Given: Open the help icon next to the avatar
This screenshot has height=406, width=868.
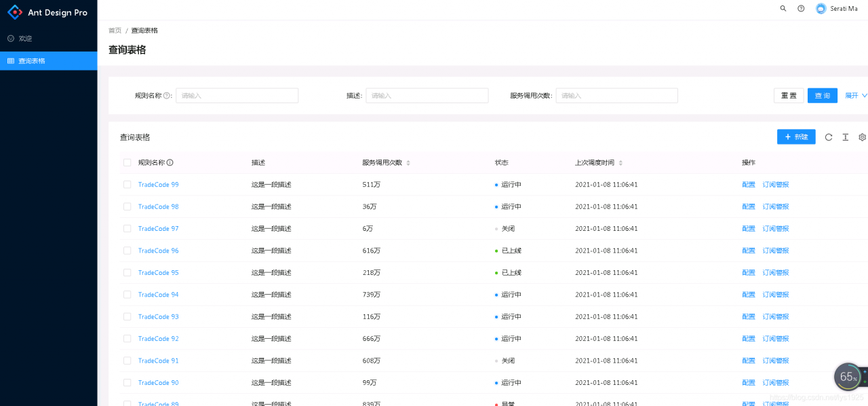Looking at the screenshot, I should pos(801,8).
